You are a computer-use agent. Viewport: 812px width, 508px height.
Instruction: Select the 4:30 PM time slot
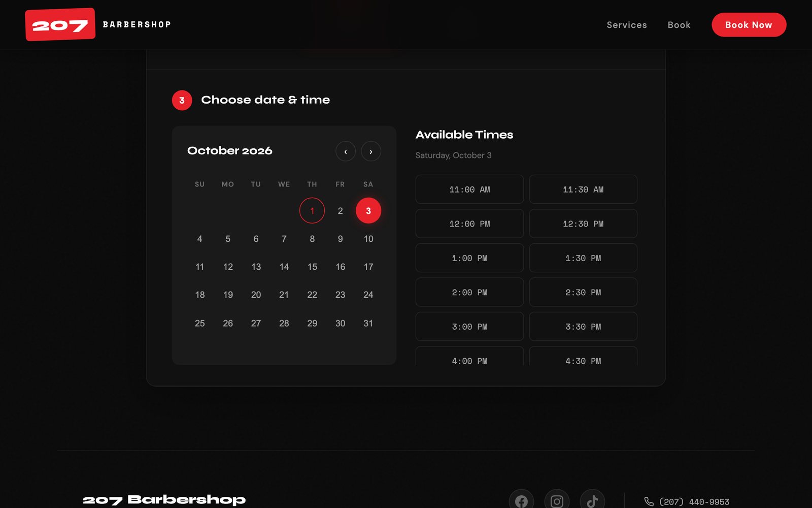pos(583,356)
